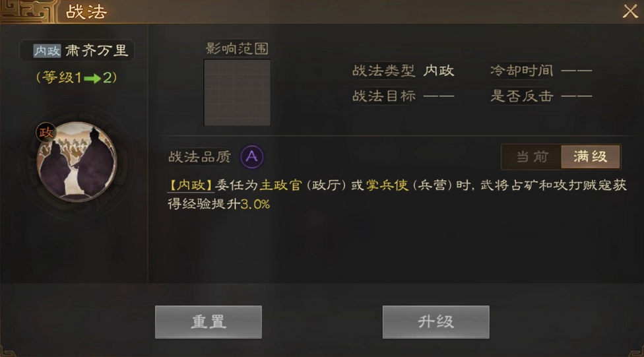This screenshot has height=357, width=644.
Task: Click the 升级 upgrade button
Action: coord(435,322)
